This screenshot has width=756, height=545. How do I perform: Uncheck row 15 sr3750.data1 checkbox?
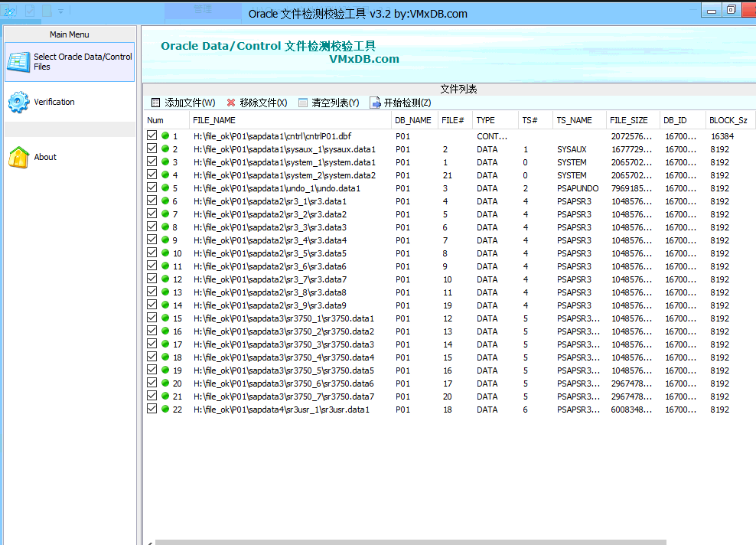click(152, 318)
